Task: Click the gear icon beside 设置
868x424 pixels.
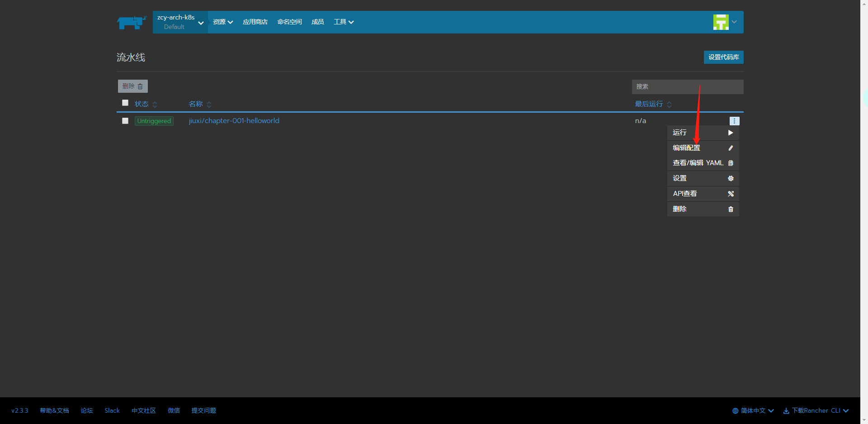Action: tap(731, 178)
